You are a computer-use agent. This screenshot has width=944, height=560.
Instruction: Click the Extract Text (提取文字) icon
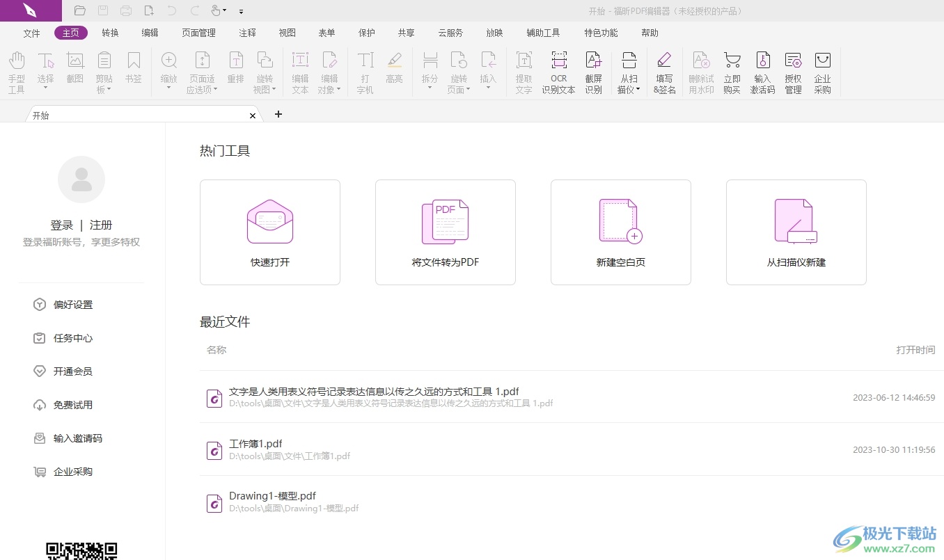coord(524,60)
